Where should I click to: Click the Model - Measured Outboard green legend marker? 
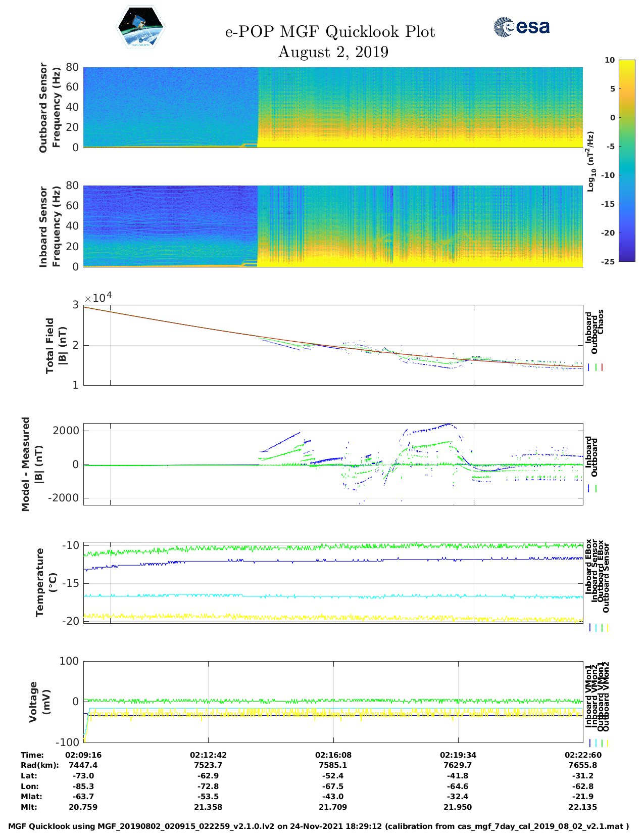tap(596, 489)
